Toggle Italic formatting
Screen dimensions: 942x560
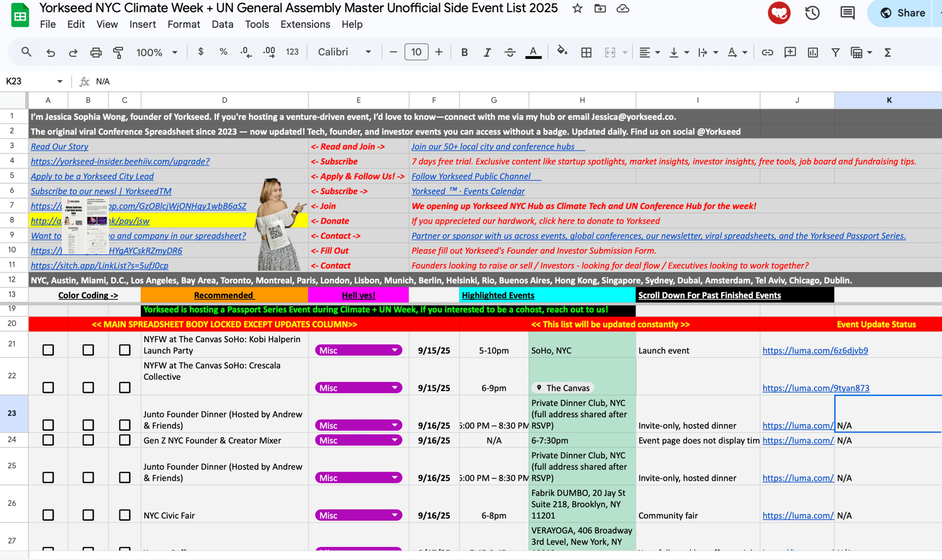pyautogui.click(x=487, y=52)
